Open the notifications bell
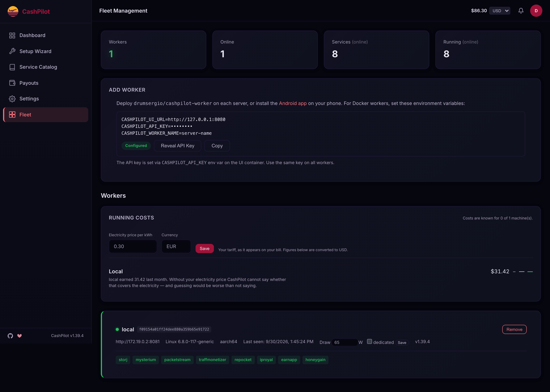The height and width of the screenshot is (392, 550). 521,11
